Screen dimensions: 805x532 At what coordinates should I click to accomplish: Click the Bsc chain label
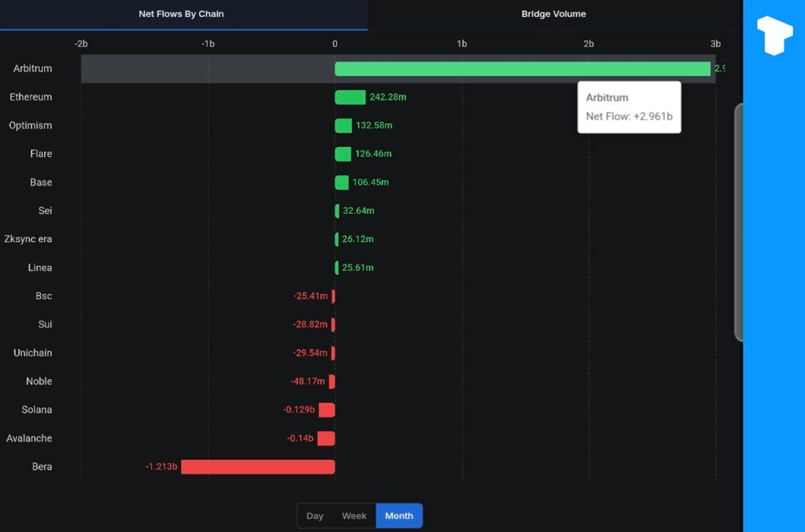(44, 296)
